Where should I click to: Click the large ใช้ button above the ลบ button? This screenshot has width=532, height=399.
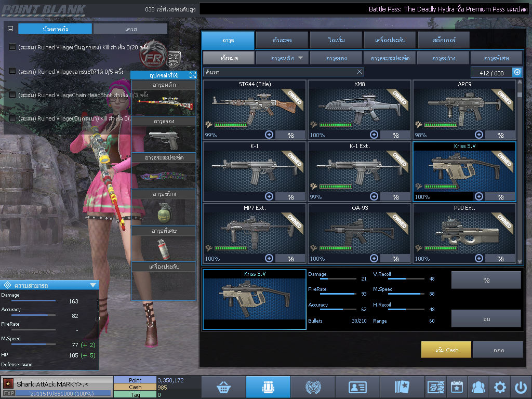click(486, 280)
